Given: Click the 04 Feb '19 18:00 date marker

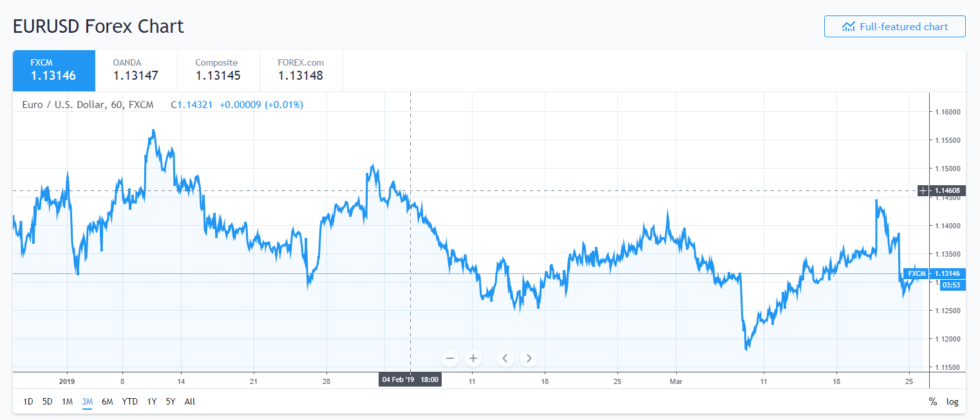Looking at the screenshot, I should [410, 379].
